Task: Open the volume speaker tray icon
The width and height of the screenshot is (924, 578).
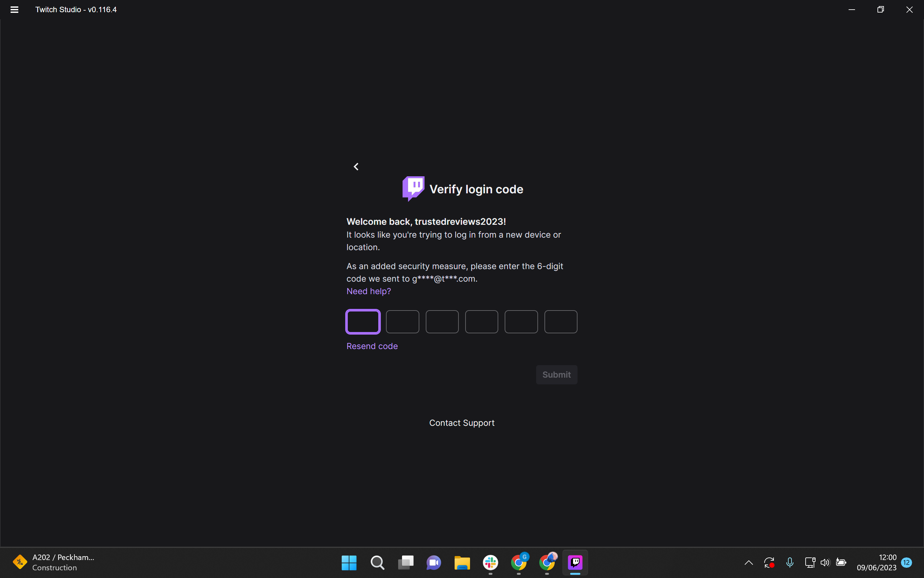Action: point(825,563)
